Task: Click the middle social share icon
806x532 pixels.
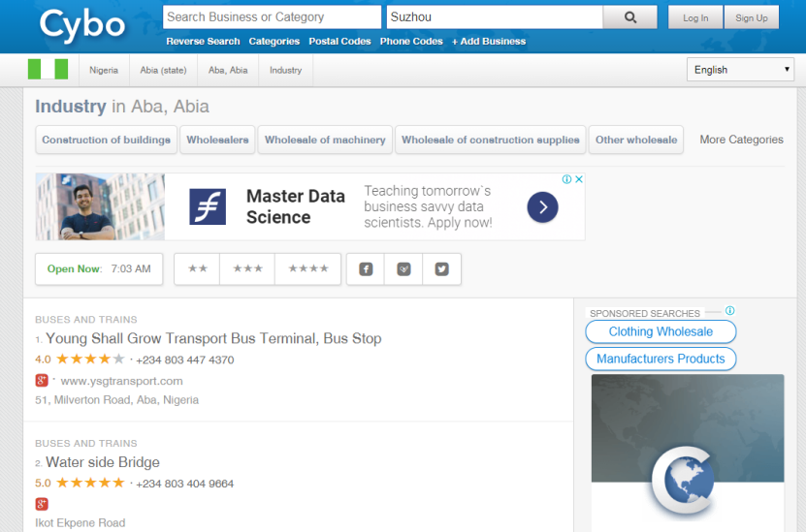Action: tap(403, 269)
